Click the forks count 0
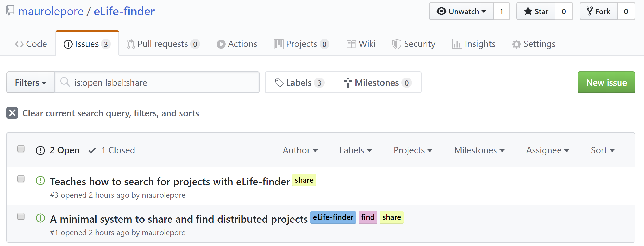 tap(626, 11)
